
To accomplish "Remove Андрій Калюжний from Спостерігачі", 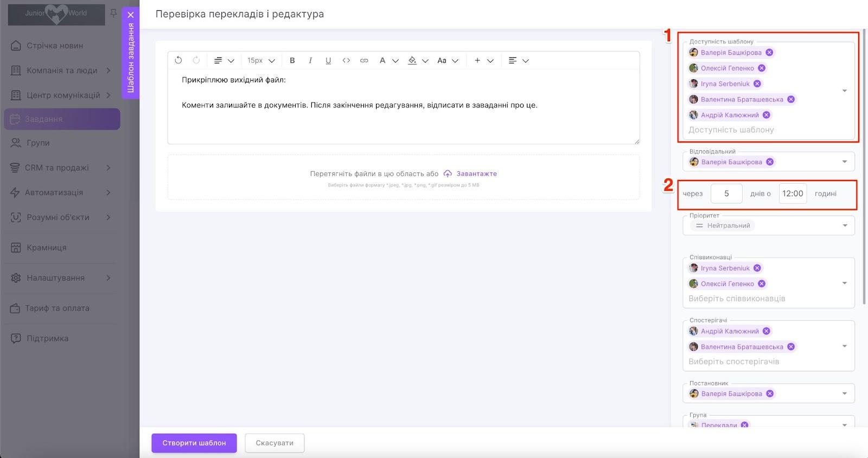I will (767, 331).
